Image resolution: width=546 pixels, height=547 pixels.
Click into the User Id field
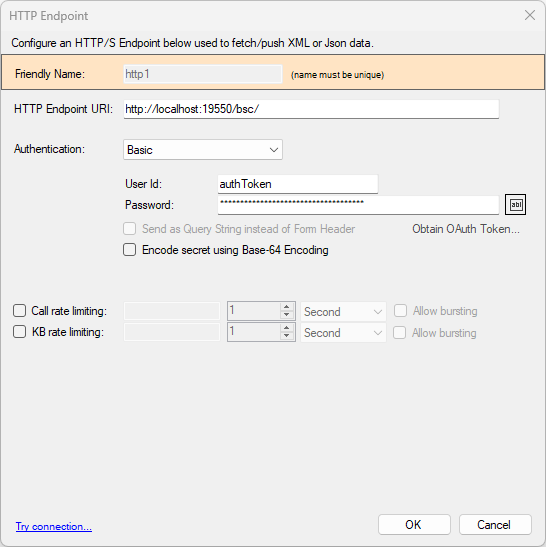pyautogui.click(x=298, y=184)
